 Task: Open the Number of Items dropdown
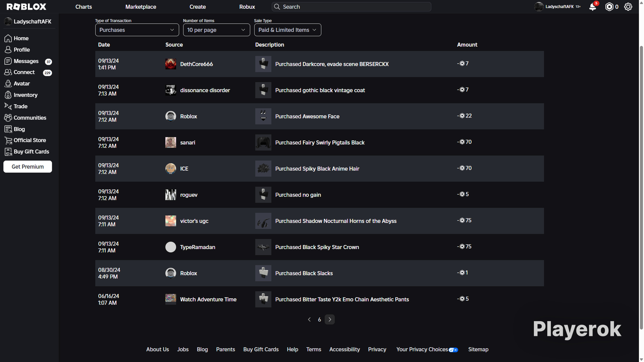[216, 30]
